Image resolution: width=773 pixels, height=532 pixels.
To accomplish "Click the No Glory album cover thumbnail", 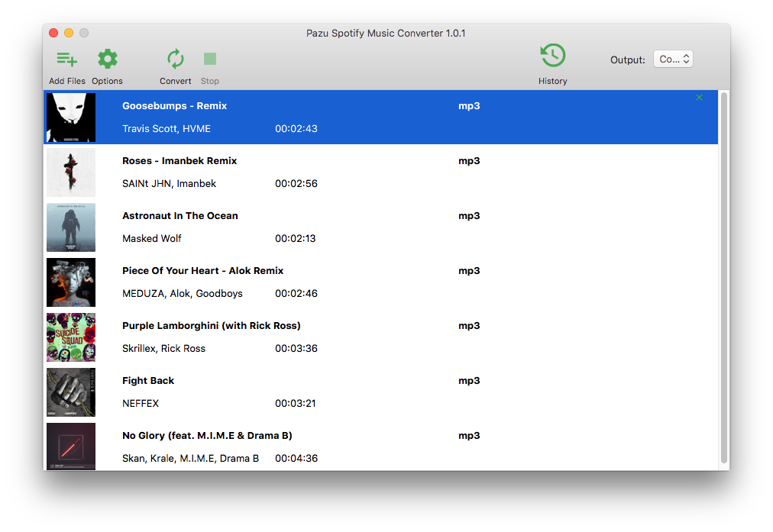I will (71, 447).
